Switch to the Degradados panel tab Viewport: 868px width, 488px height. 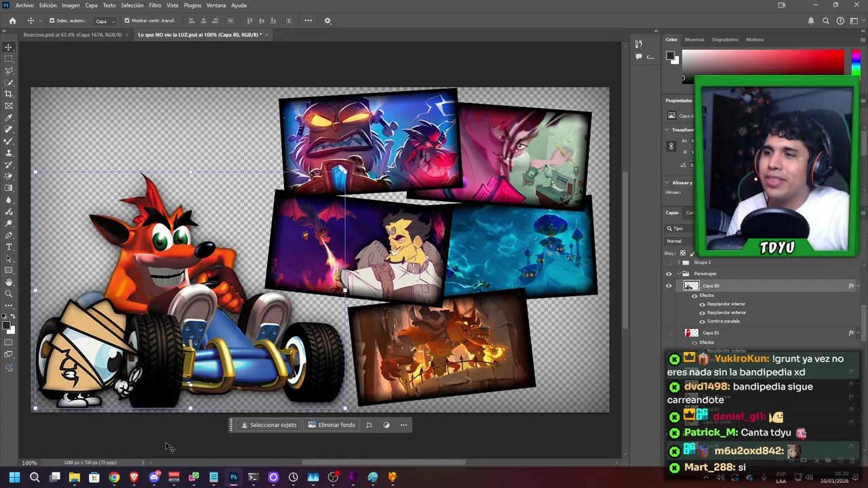pos(725,39)
